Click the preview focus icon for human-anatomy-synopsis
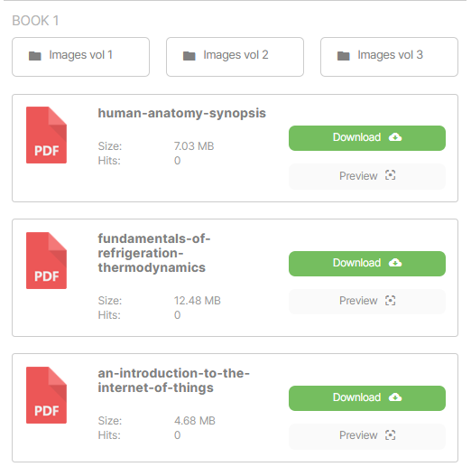Image resolution: width=471 pixels, height=476 pixels. (x=391, y=175)
